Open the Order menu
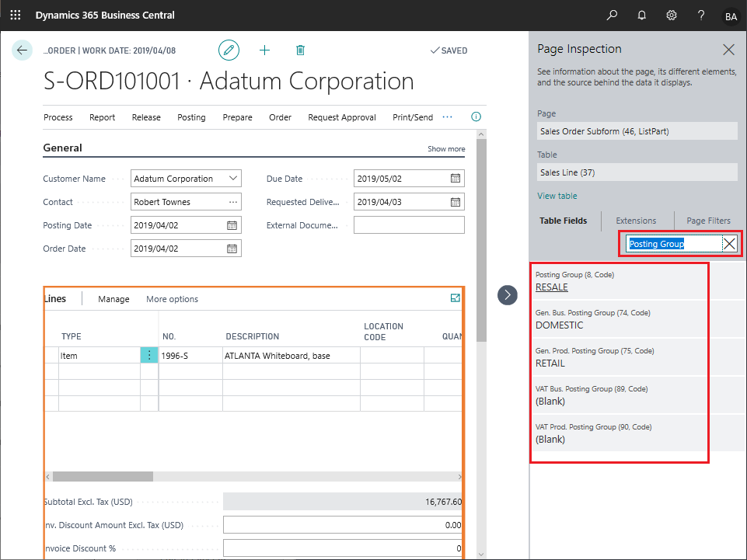 tap(280, 117)
